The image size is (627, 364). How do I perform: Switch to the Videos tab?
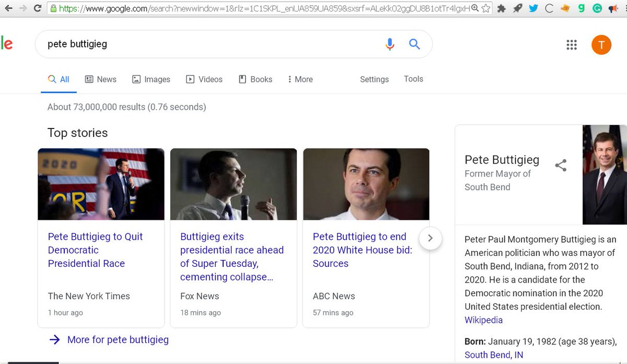tap(204, 79)
